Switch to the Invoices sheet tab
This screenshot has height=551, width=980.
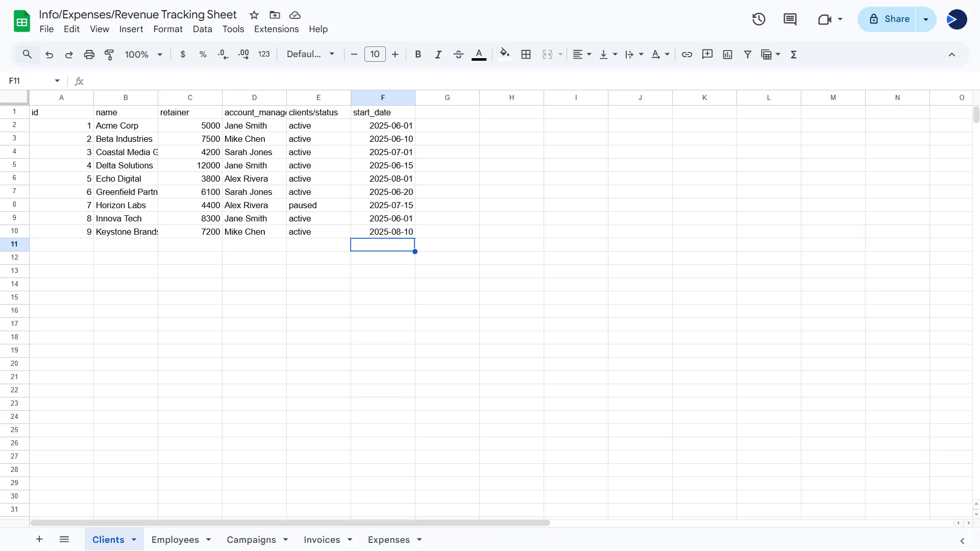(x=322, y=539)
